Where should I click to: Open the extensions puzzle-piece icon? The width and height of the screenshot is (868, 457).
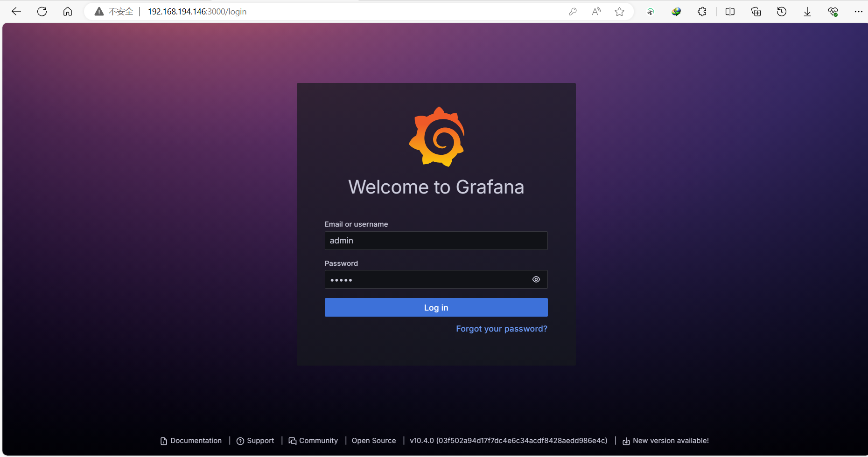[x=702, y=12]
